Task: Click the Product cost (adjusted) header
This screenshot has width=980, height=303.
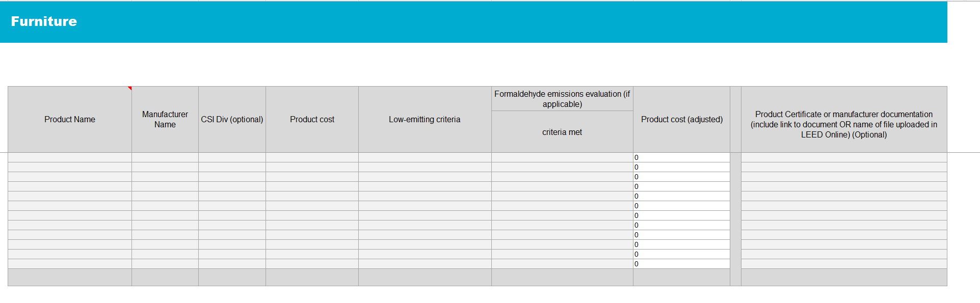Action: point(682,119)
